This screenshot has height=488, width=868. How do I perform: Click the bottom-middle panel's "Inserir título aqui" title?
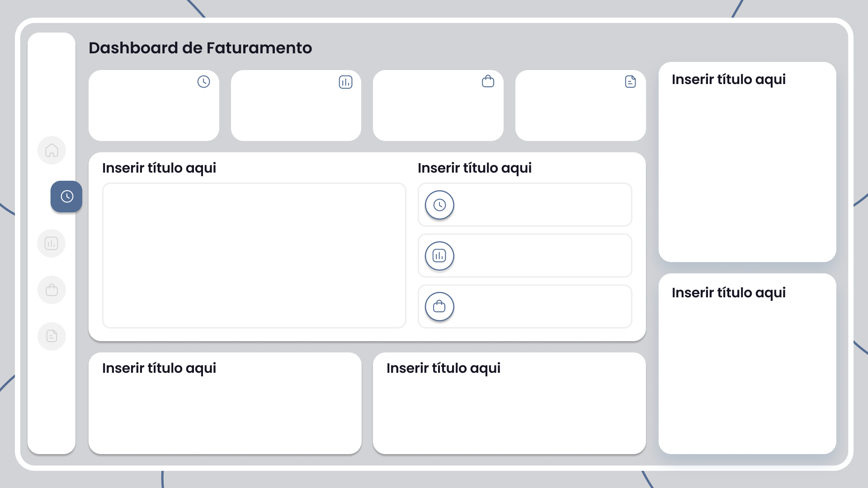tap(443, 368)
